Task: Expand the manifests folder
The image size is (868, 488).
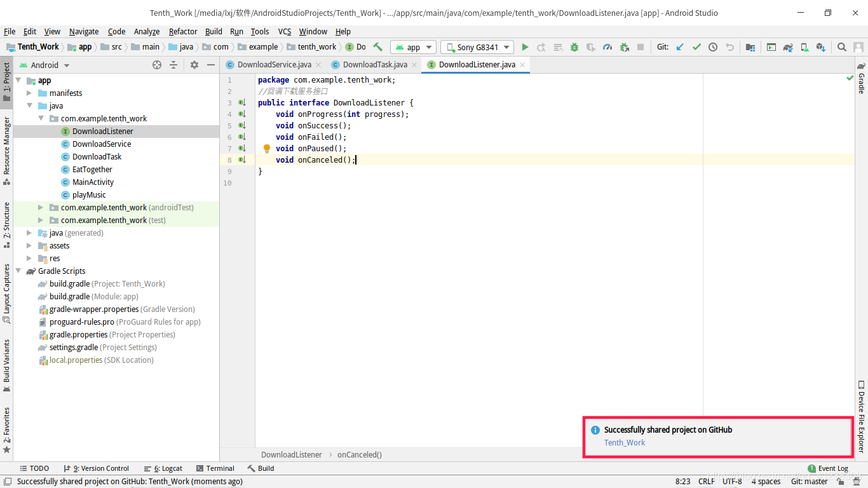Action: 29,93
